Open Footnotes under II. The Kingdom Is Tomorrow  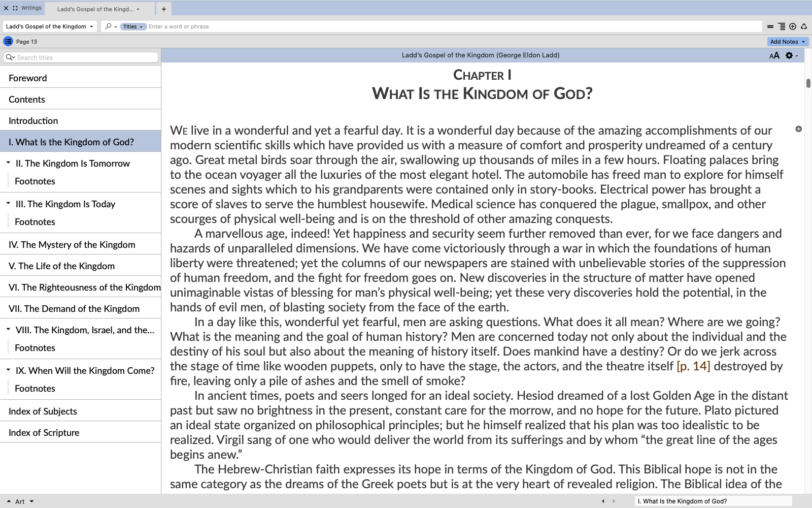coord(35,181)
